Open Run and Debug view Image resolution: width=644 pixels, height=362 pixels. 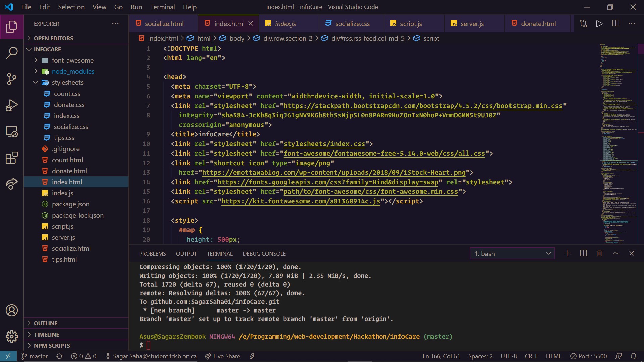[x=12, y=105]
